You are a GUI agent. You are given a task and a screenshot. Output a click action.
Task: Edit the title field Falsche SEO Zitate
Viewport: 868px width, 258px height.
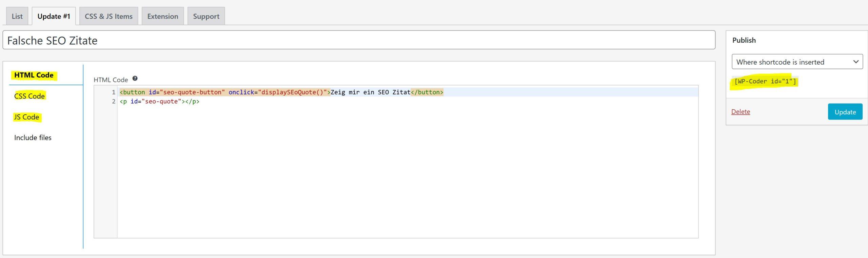(x=359, y=40)
